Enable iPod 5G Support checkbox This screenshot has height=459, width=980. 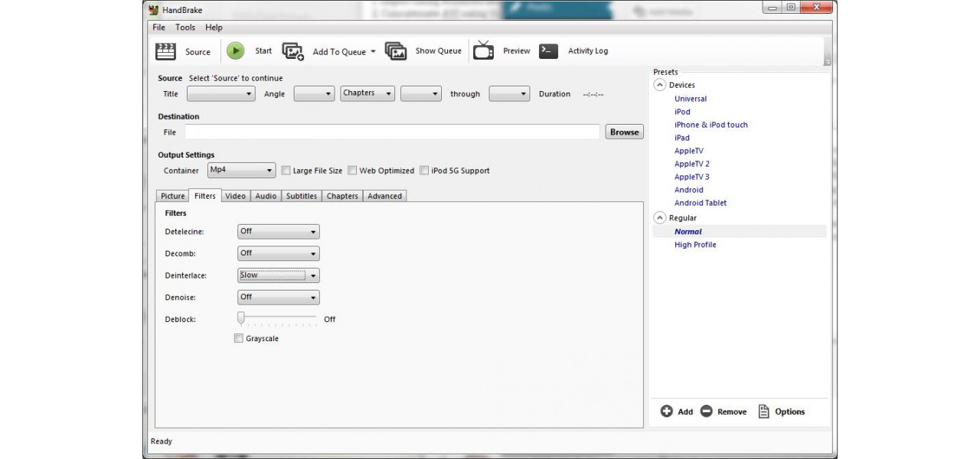424,171
